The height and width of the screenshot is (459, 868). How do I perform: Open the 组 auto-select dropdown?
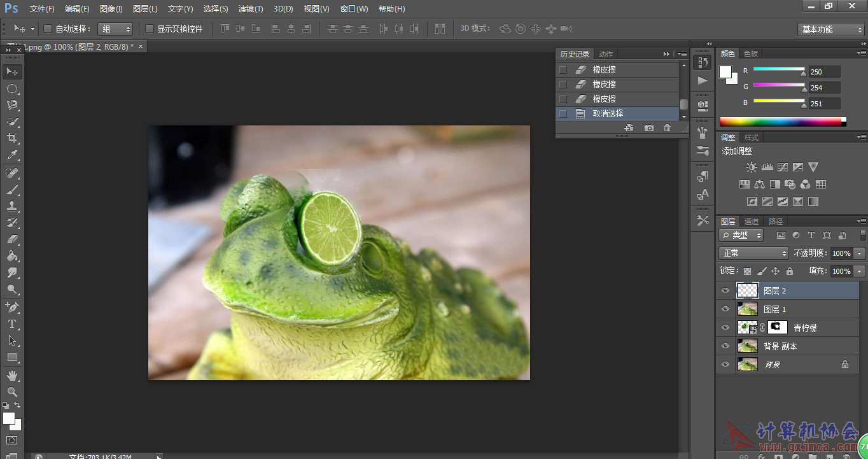pyautogui.click(x=115, y=29)
